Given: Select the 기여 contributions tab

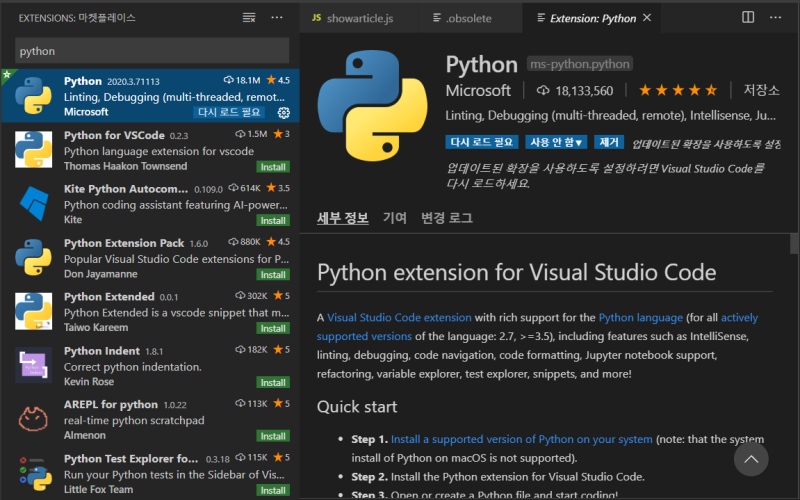Looking at the screenshot, I should pyautogui.click(x=395, y=218).
